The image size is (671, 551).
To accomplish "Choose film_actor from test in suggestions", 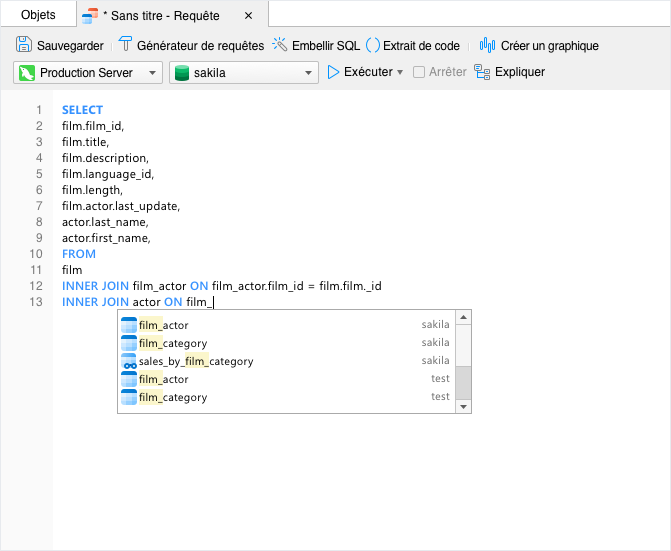I will 286,379.
